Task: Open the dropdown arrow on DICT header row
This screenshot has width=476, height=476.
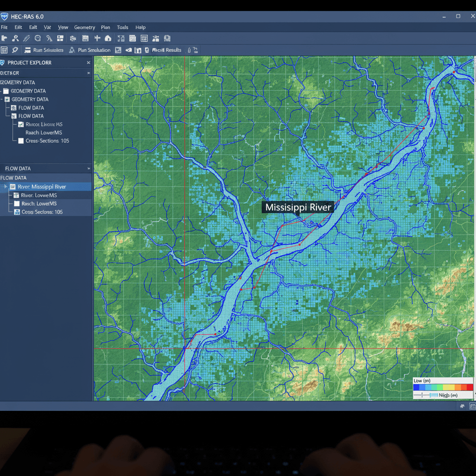Action: click(89, 73)
